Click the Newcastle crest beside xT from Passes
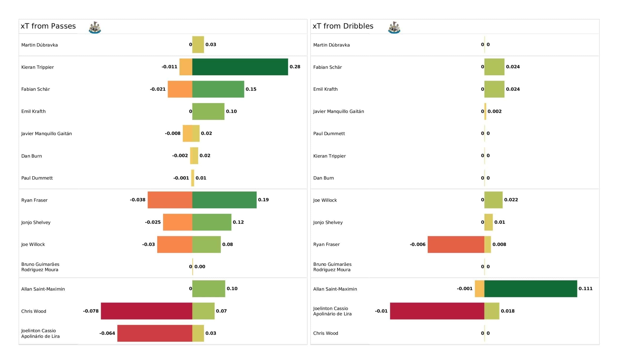Image resolution: width=620 pixels, height=364 pixels. 95,28
